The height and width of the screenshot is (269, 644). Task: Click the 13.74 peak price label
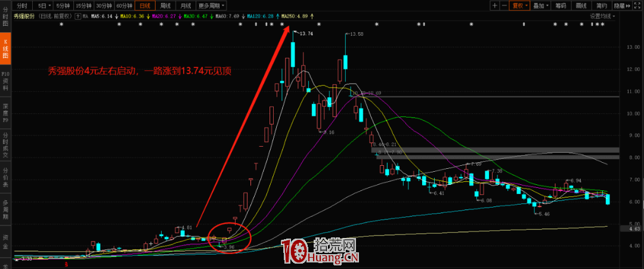coord(306,33)
